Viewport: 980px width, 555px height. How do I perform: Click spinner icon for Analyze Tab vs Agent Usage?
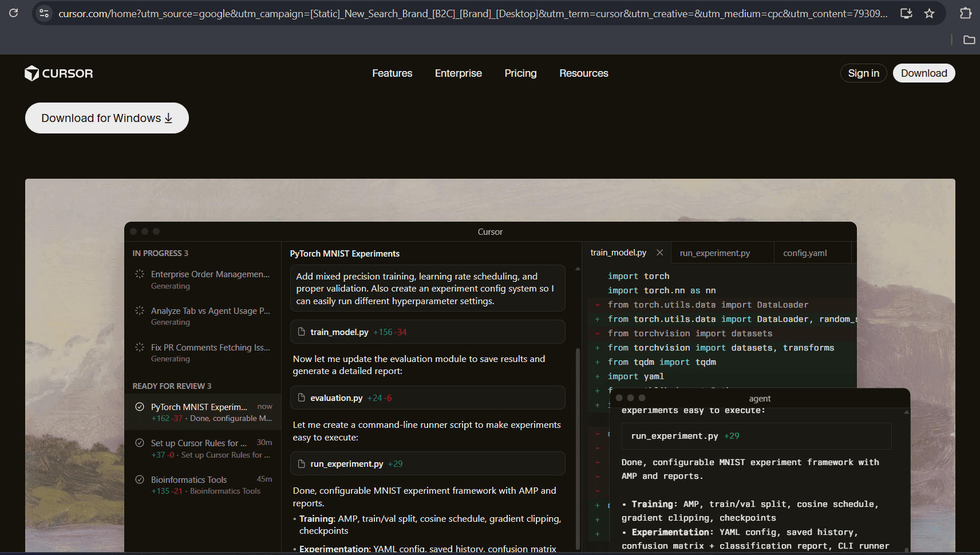coord(140,310)
